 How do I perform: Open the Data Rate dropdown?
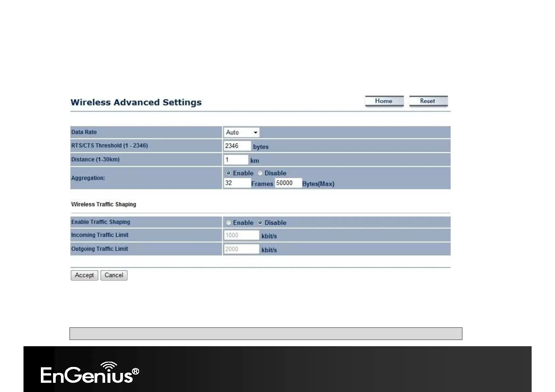[x=241, y=132]
